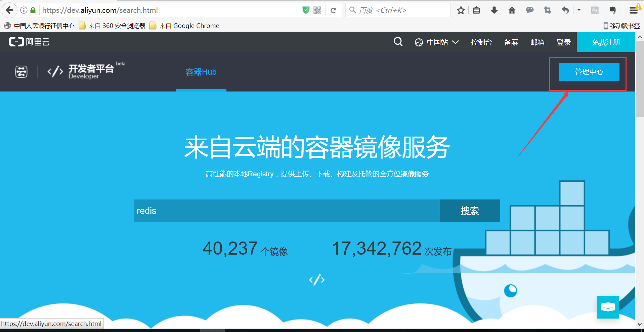Open the 邮箱 menu item

tap(538, 42)
